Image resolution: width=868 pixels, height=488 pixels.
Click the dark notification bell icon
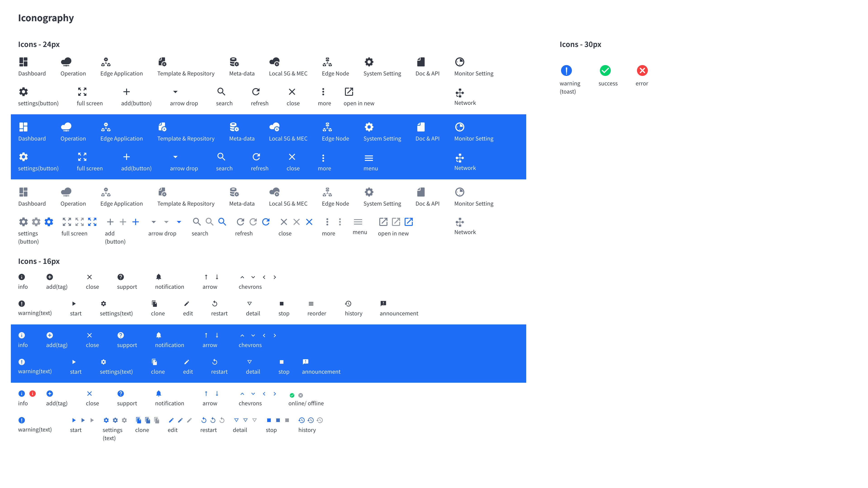[x=159, y=277]
